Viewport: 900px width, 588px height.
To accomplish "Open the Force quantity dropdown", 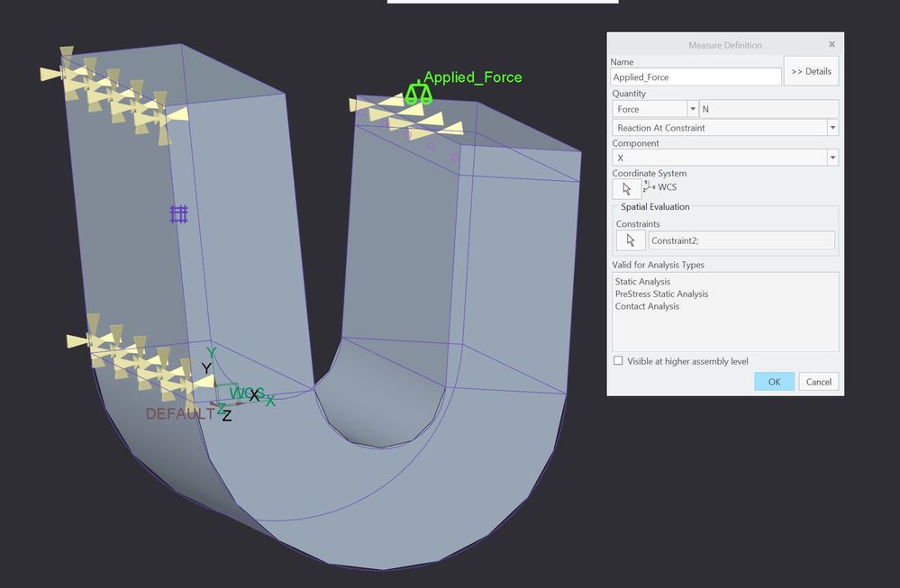I will (692, 109).
